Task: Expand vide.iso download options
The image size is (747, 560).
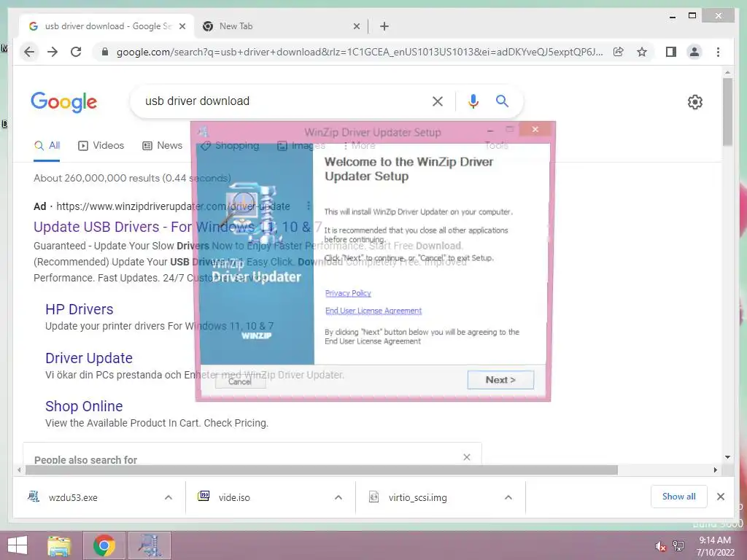Action: click(x=338, y=497)
